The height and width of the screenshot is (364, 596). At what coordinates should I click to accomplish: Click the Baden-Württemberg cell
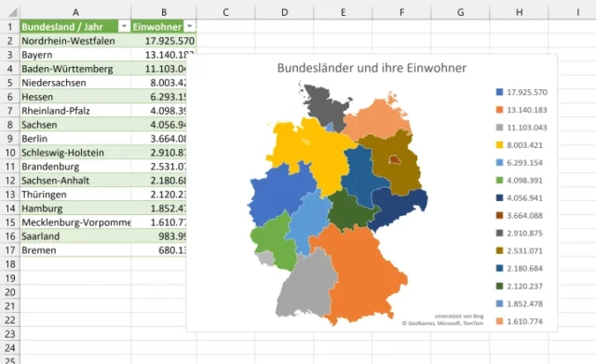[75, 69]
